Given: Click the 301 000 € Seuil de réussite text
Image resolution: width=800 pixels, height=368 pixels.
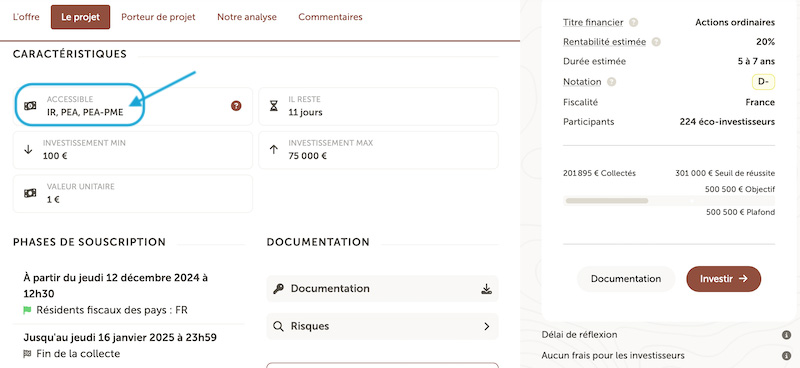Looking at the screenshot, I should [725, 174].
